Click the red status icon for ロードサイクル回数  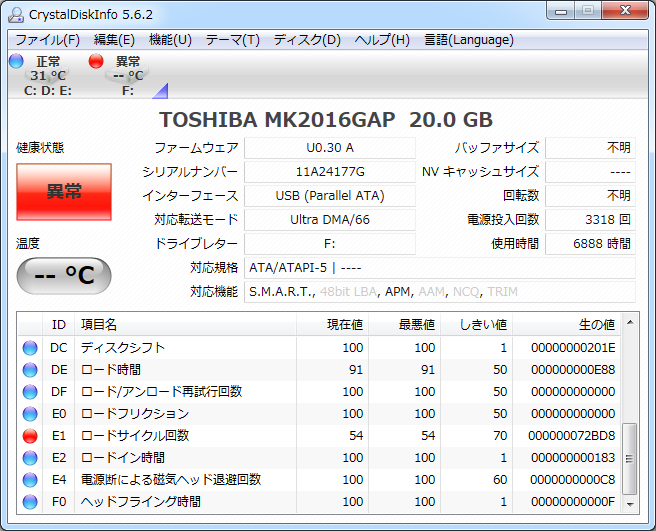pos(30,436)
